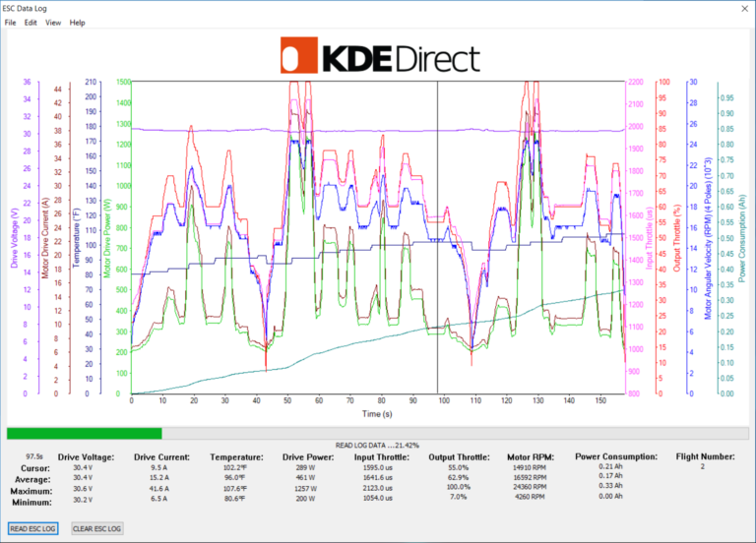Select the Motor Drive Current (A) axis label
This screenshot has width=756, height=543.
pos(45,237)
